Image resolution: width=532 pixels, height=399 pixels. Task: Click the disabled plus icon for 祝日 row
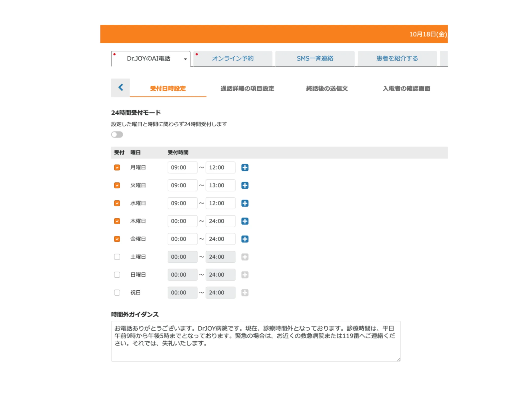(x=245, y=293)
